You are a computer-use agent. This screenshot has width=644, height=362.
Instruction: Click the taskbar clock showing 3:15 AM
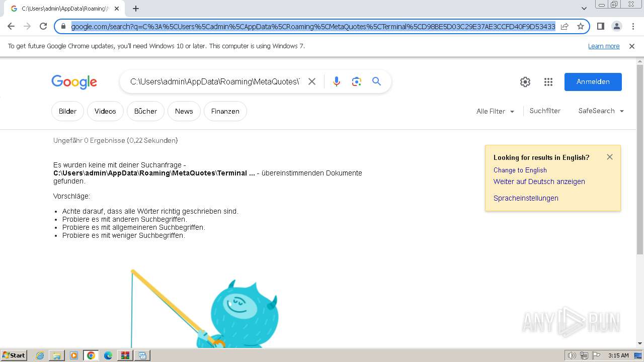[x=618, y=355]
